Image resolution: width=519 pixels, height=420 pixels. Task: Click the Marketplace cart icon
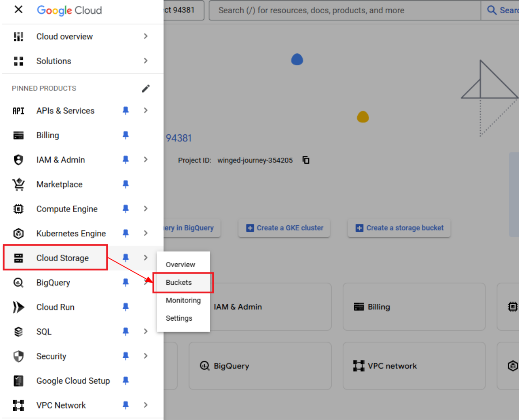pos(19,184)
